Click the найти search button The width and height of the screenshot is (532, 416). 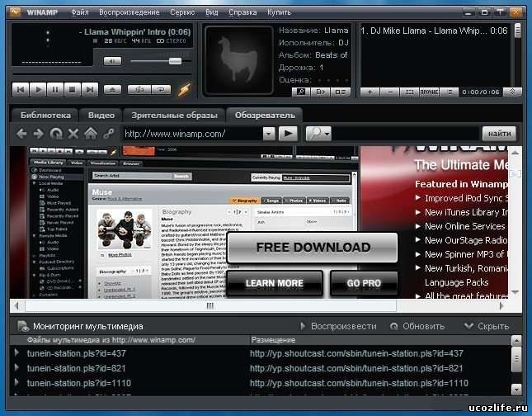499,134
